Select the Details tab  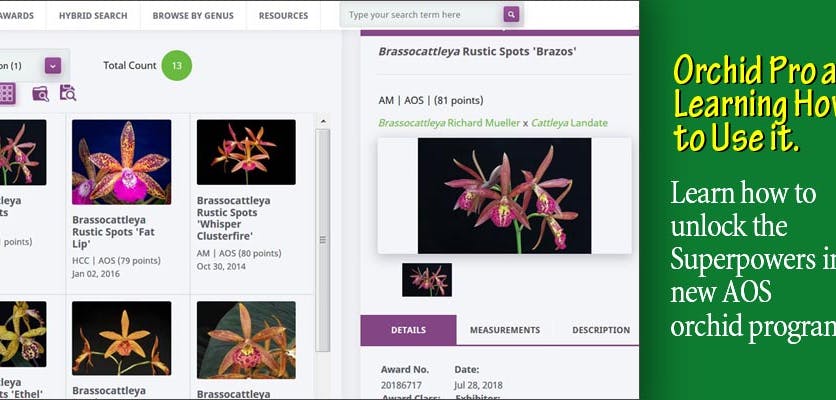pos(408,330)
